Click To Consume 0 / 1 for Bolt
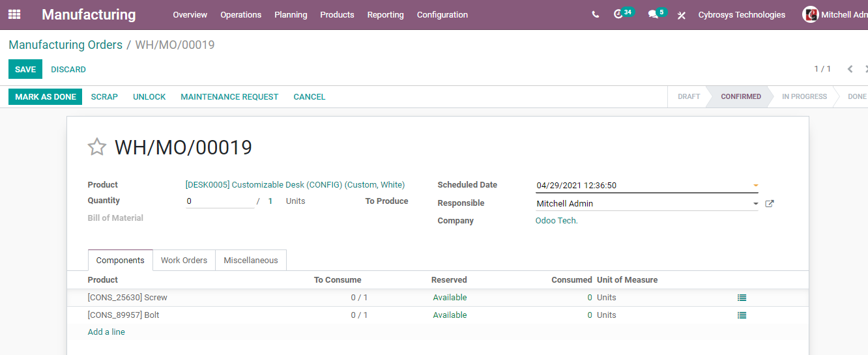The width and height of the screenshot is (868, 355). point(359,315)
